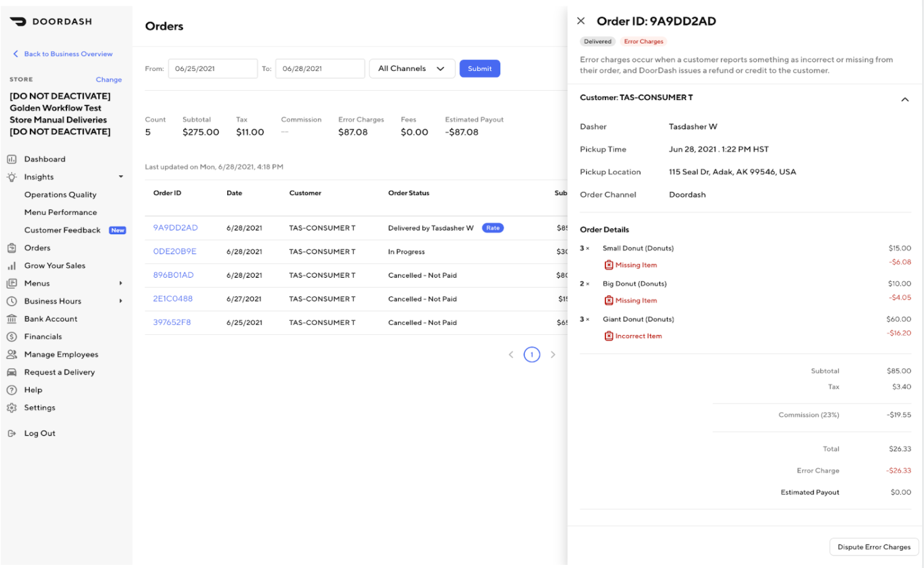
Task: Click the Settings gear icon
Action: coord(12,408)
